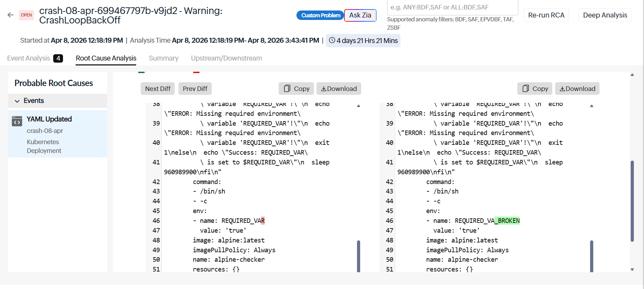Click 'command:' line in right pane
The width and height of the screenshot is (644, 289).
440,182
